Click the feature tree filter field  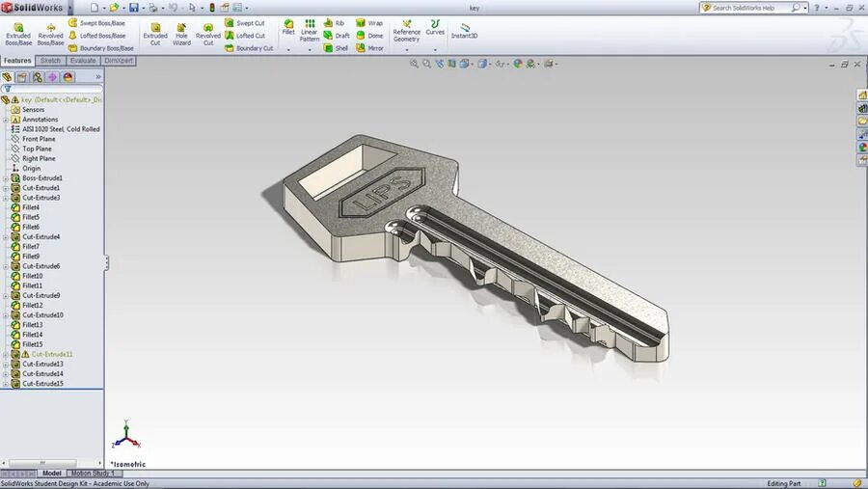tap(53, 89)
